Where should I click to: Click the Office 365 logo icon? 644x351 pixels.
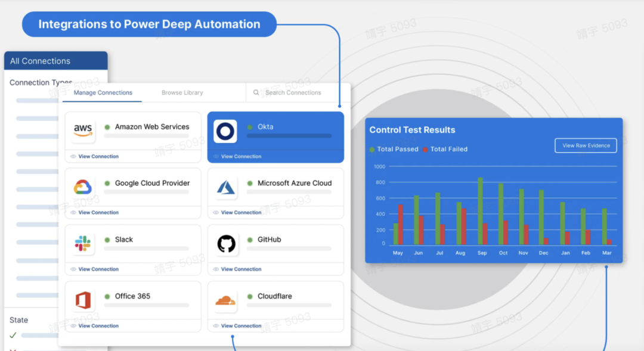coord(83,300)
